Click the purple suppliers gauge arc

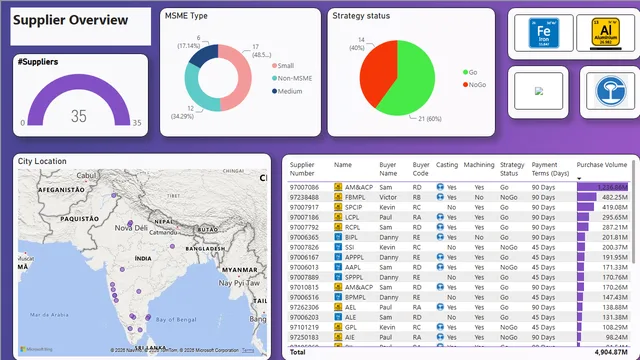point(79,82)
